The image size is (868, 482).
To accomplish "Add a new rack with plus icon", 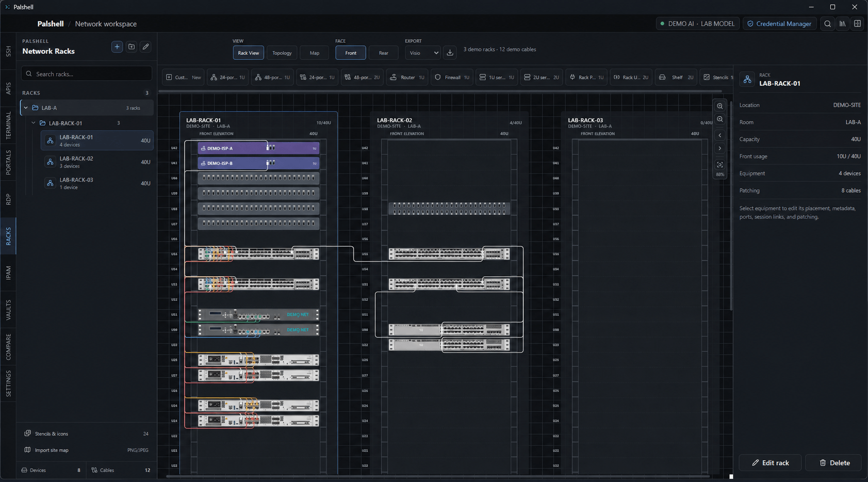I will tap(117, 47).
